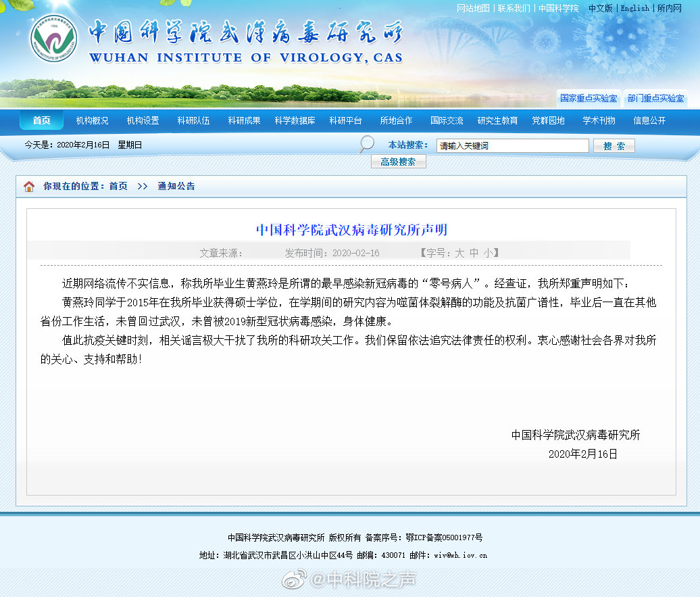Open the 信息公开 menu

point(651,120)
